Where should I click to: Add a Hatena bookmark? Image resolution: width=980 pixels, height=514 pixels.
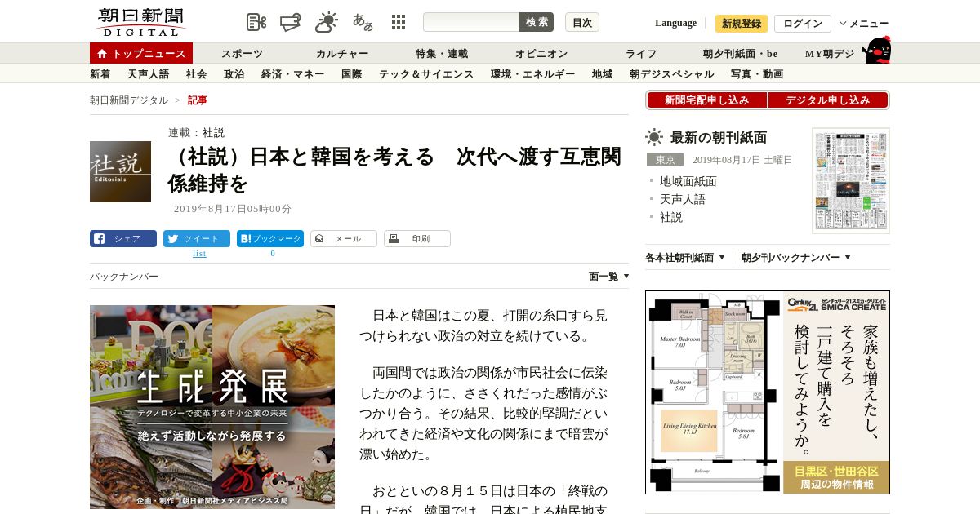(x=270, y=238)
